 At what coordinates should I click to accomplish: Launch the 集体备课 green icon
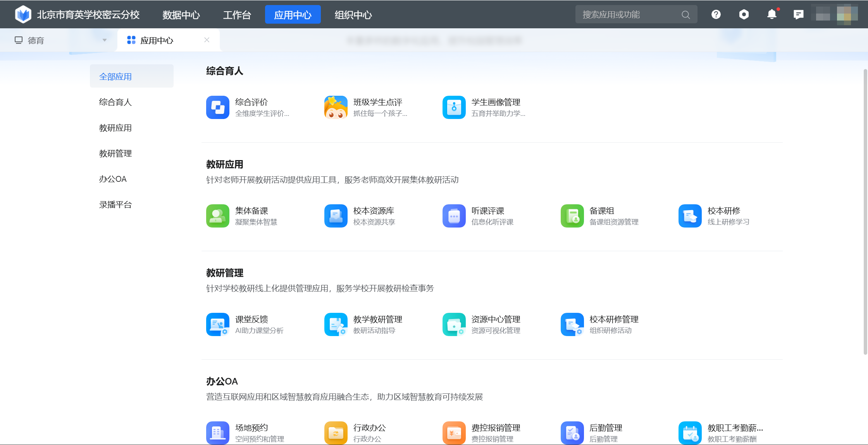[218, 216]
